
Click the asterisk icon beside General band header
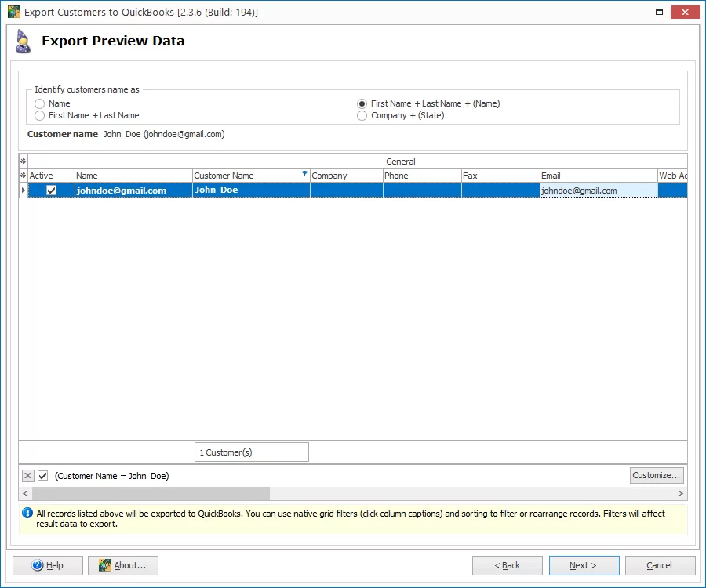(23, 162)
